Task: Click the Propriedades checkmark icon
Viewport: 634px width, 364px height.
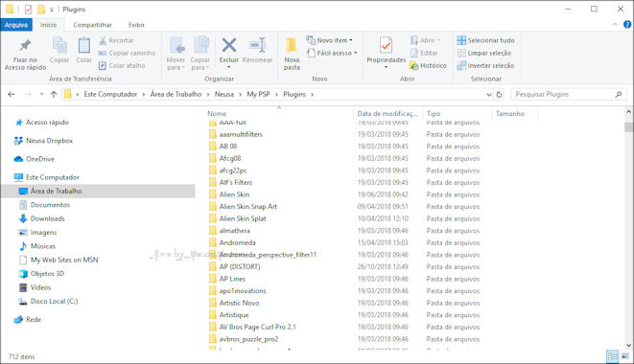Action: pyautogui.click(x=386, y=45)
